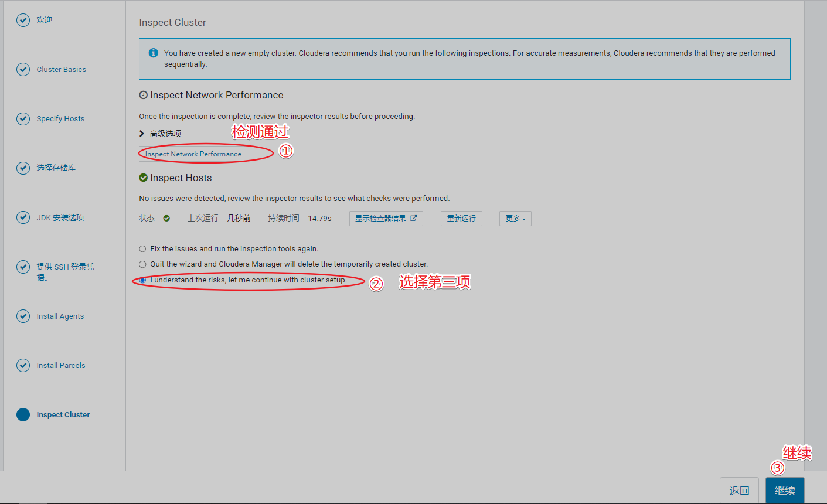The width and height of the screenshot is (827, 504).
Task: Click the checkmark icon beside JDK 安装选项
Action: click(x=23, y=217)
